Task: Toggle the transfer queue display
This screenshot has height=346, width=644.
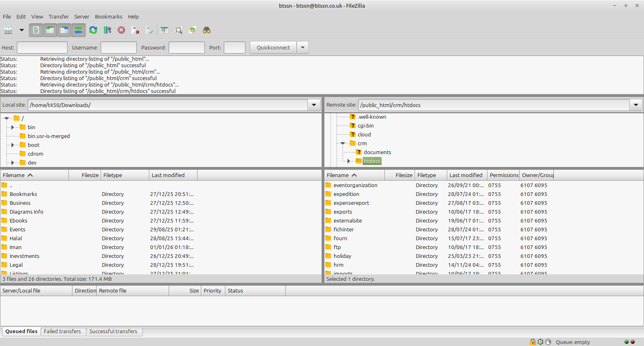Action: click(78, 30)
